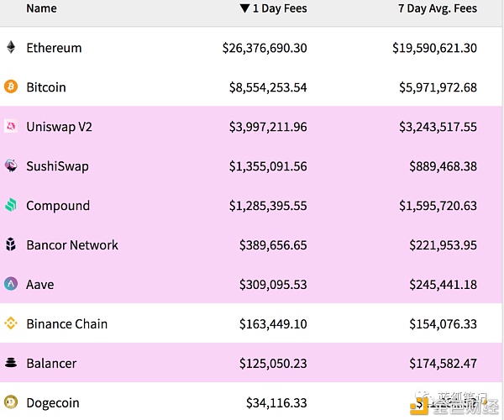
Task: Click the green Compound logo icon
Action: [x=11, y=206]
